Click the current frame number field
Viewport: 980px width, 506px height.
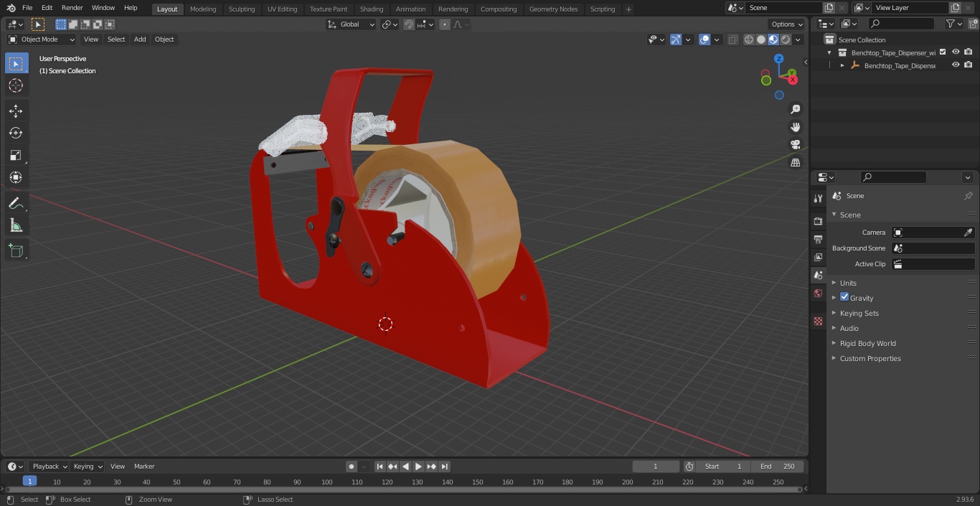click(x=656, y=467)
